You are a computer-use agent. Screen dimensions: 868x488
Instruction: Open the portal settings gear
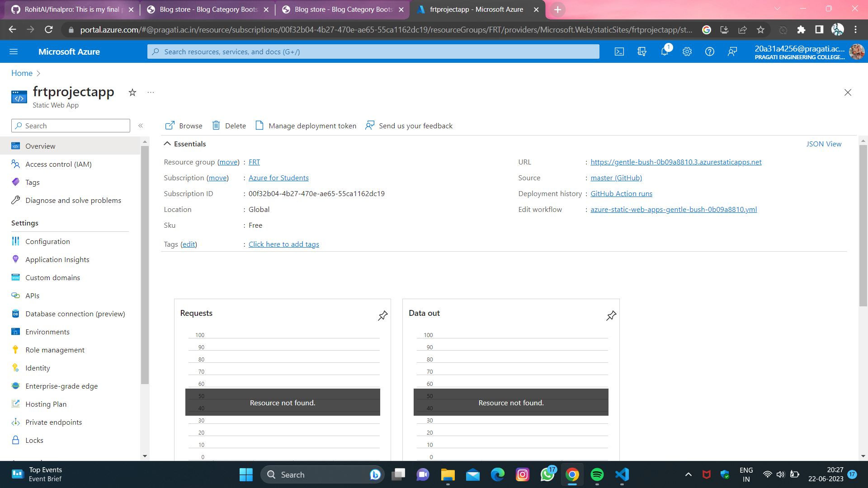point(687,52)
